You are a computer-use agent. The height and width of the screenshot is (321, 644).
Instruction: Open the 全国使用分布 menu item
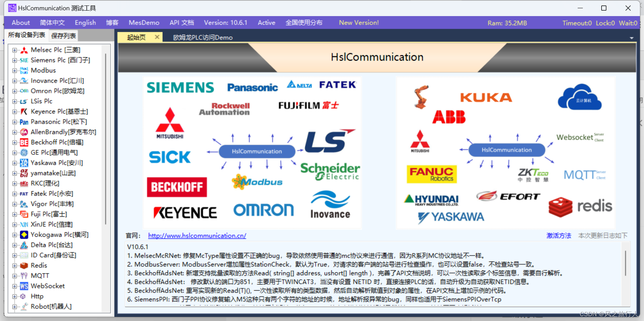pyautogui.click(x=304, y=23)
